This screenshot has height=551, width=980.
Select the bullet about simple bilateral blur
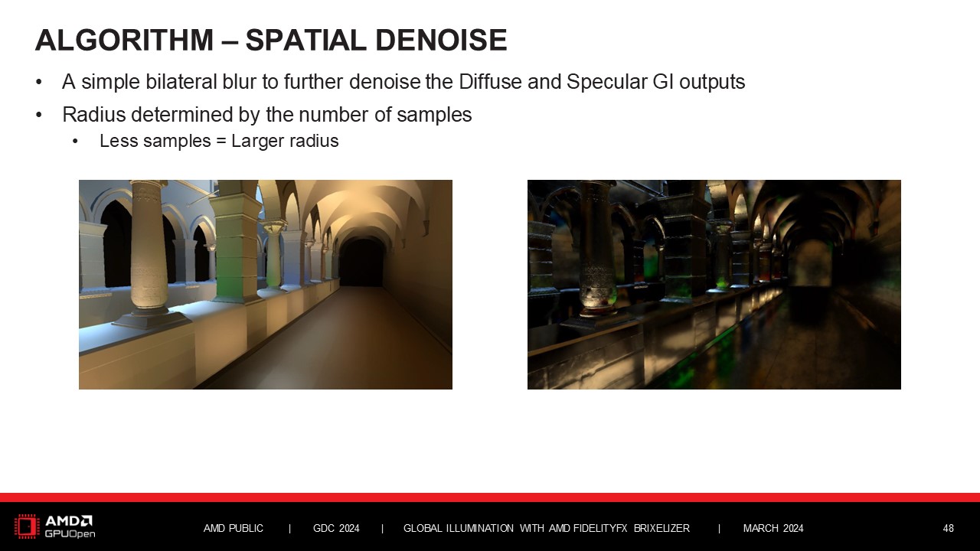403,82
